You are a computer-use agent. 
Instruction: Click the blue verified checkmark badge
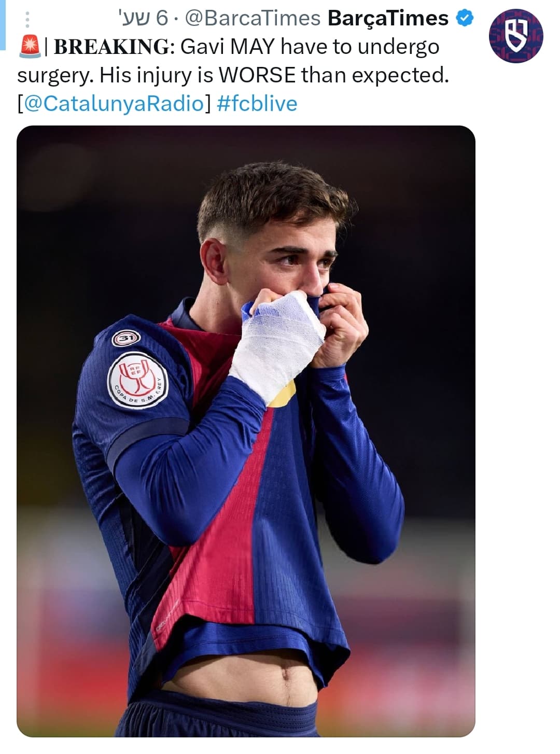[465, 18]
